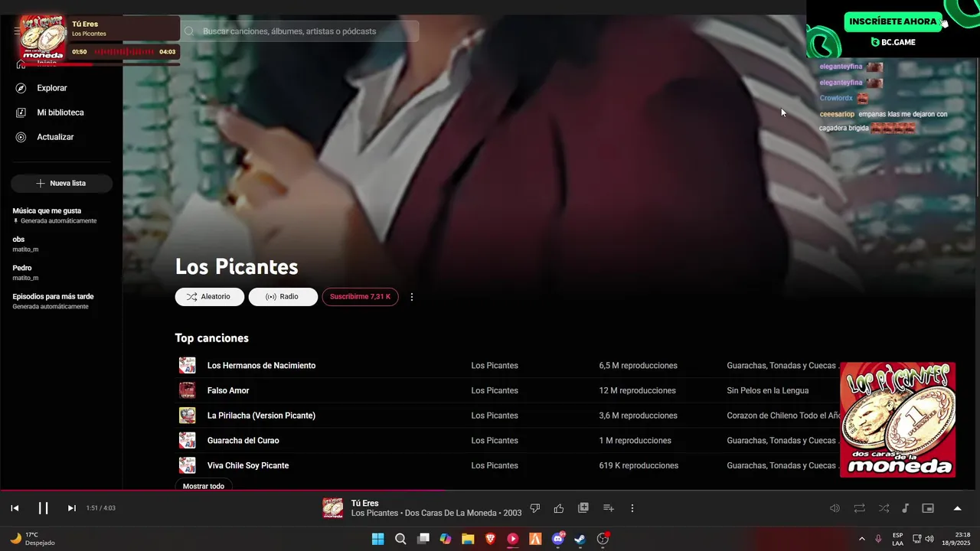Click the ESP LAA language indicator
Image resolution: width=980 pixels, height=551 pixels.
pyautogui.click(x=897, y=539)
